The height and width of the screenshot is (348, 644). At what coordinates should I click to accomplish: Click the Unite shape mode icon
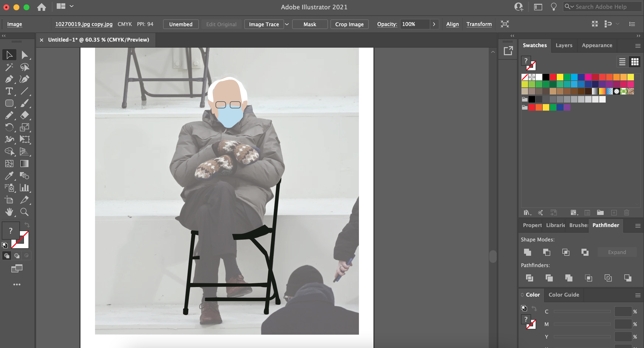[x=527, y=252]
